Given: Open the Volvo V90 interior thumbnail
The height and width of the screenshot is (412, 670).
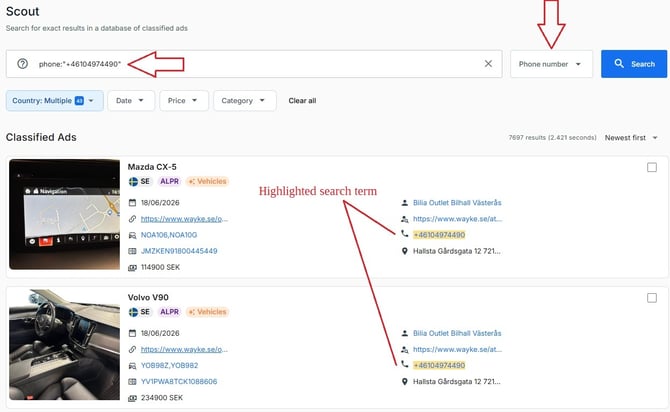Looking at the screenshot, I should [x=65, y=345].
